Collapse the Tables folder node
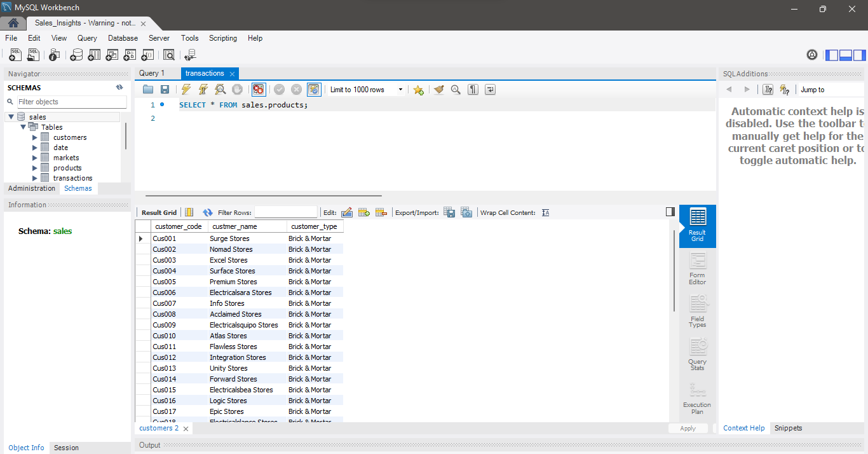 pyautogui.click(x=23, y=127)
